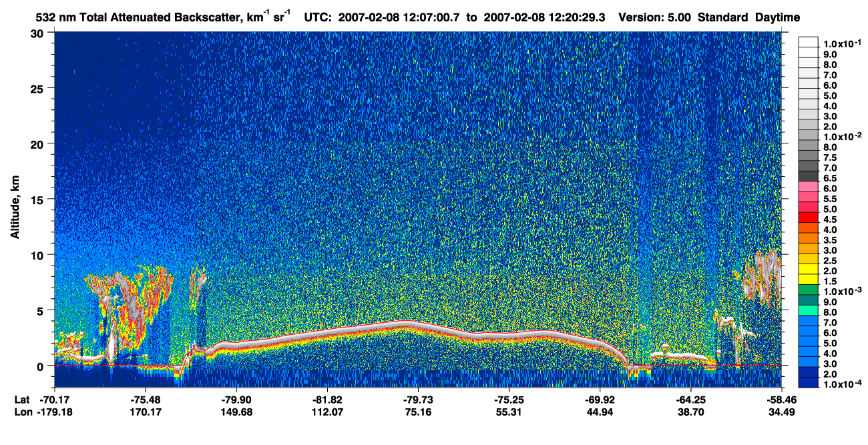Viewport: 868px width, 445px height.
Task: Click latitude value '-69.92'
Action: tap(600, 399)
